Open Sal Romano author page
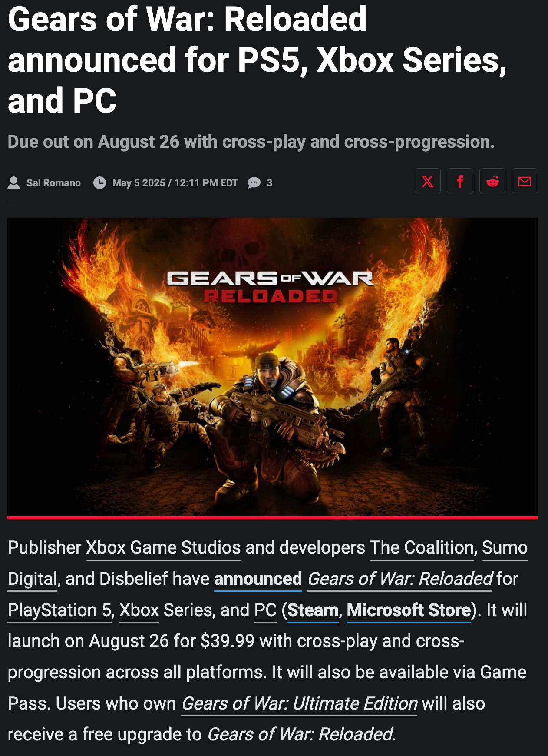The height and width of the screenshot is (756, 548). tap(53, 183)
